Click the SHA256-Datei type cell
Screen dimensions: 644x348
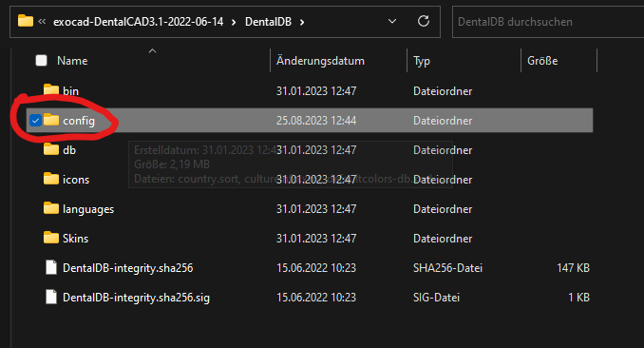coord(447,268)
